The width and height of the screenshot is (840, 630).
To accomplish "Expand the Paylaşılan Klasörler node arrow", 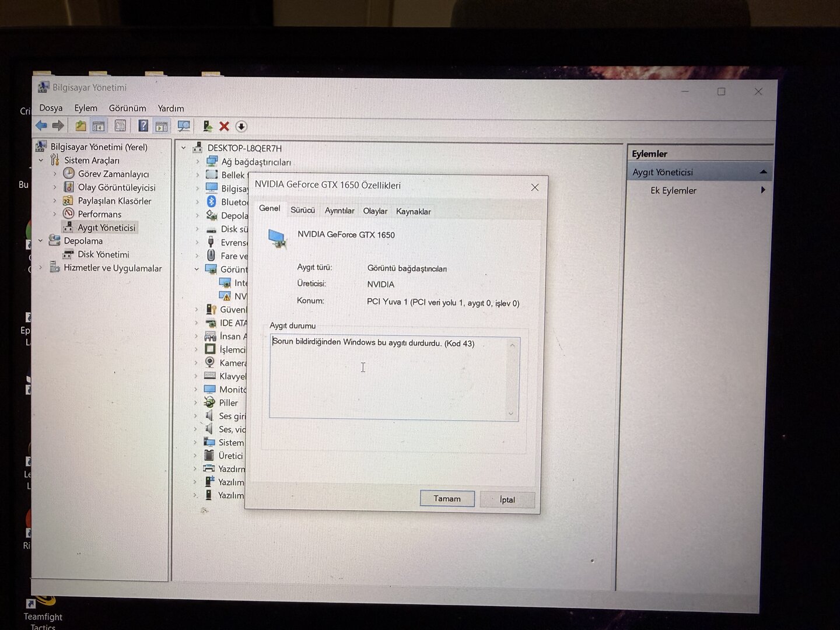I will click(55, 200).
